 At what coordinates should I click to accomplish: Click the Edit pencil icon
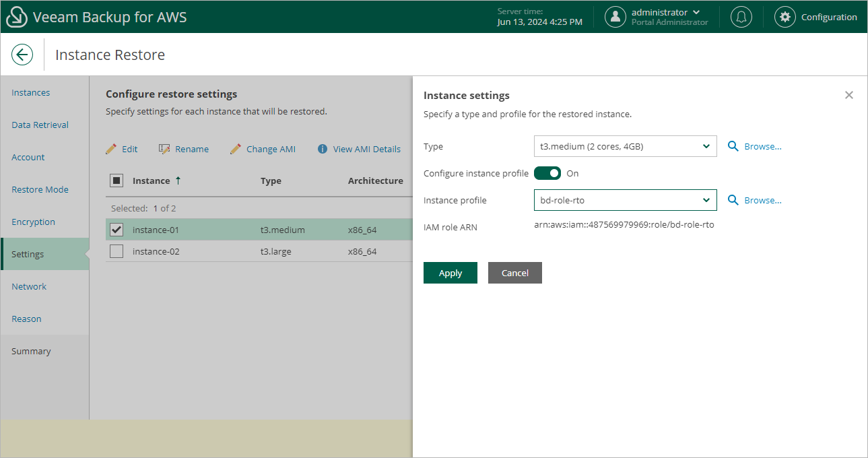[x=112, y=149]
